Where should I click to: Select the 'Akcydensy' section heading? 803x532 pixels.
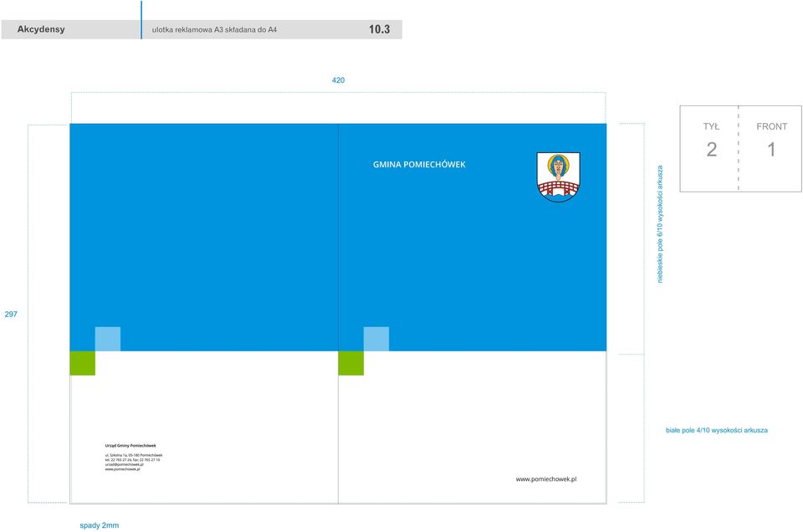pyautogui.click(x=41, y=29)
